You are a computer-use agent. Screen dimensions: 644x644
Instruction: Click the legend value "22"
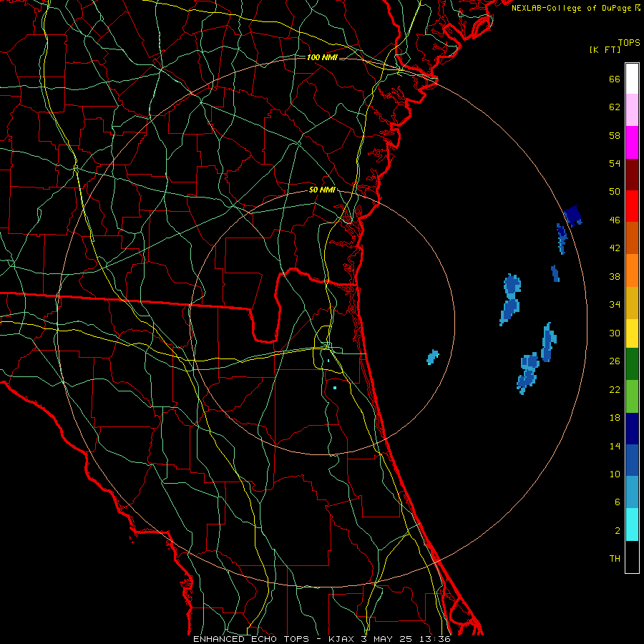(615, 390)
